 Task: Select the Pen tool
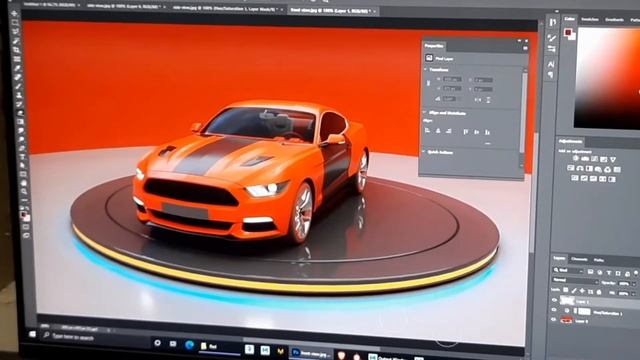tap(22, 149)
